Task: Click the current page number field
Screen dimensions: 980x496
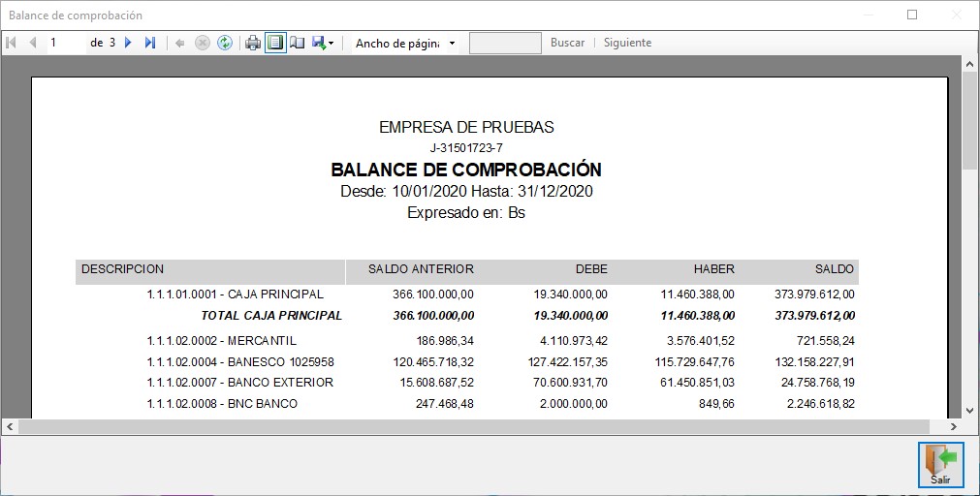Action: click(67, 43)
